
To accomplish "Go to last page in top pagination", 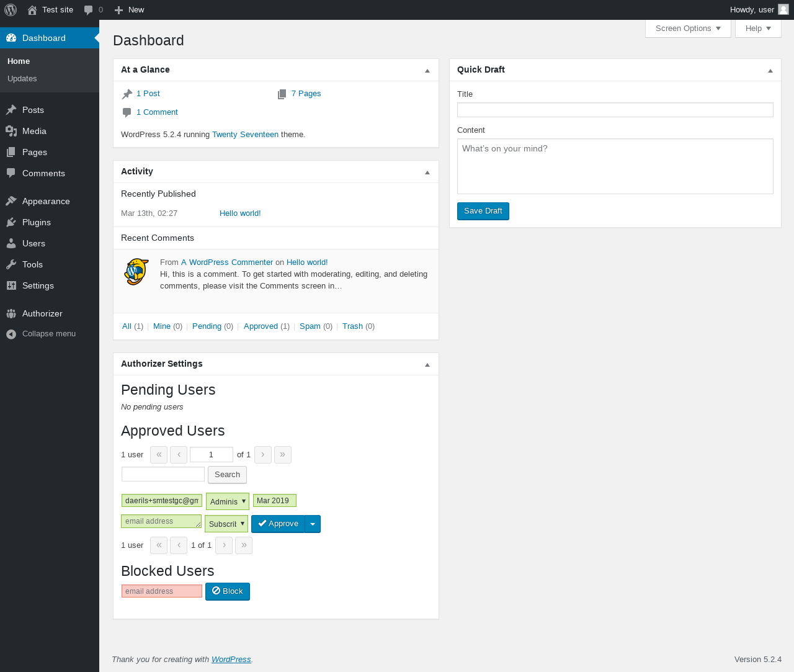I will coord(283,455).
